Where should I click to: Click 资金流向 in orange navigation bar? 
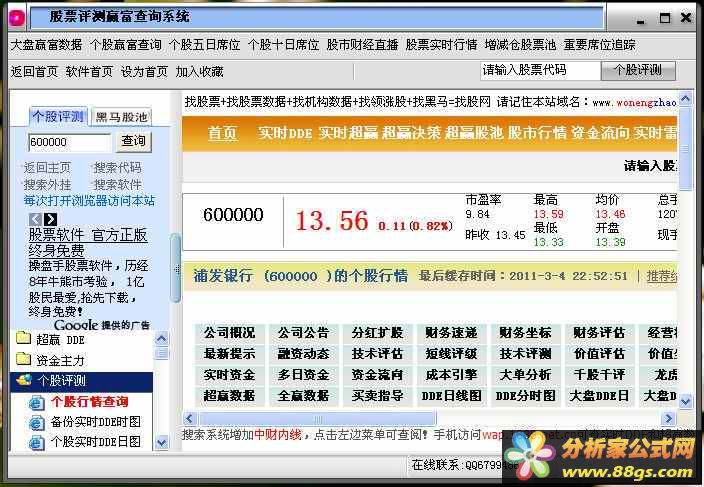(x=600, y=133)
